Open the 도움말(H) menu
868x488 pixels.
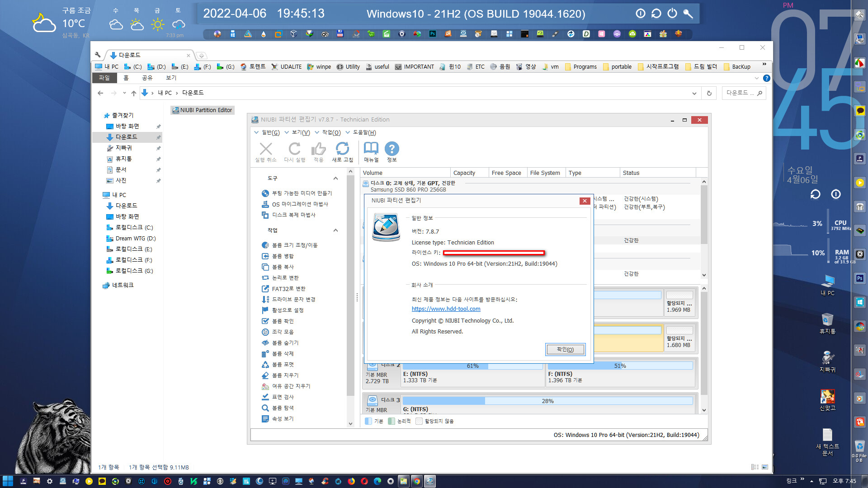(360, 132)
